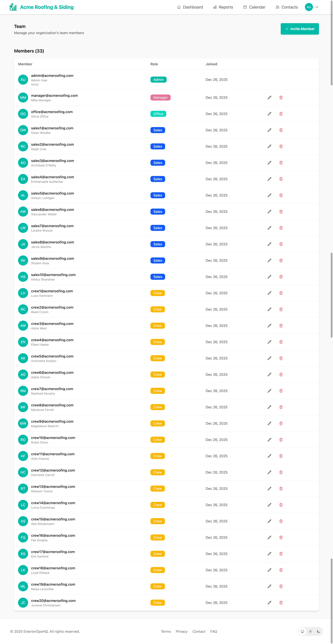The height and width of the screenshot is (644, 333).
Task: Delete Juvenal Christiansen crew member
Action: pyautogui.click(x=281, y=603)
